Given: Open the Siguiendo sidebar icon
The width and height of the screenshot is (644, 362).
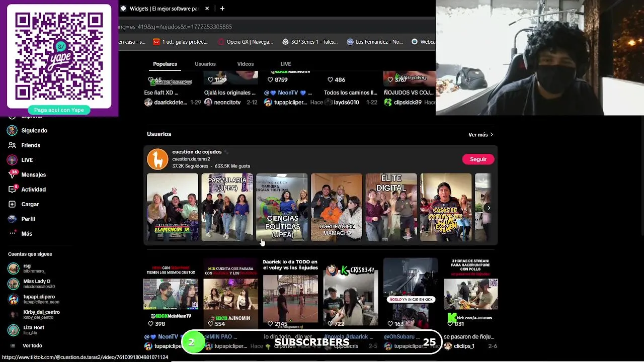Looking at the screenshot, I should point(12,131).
